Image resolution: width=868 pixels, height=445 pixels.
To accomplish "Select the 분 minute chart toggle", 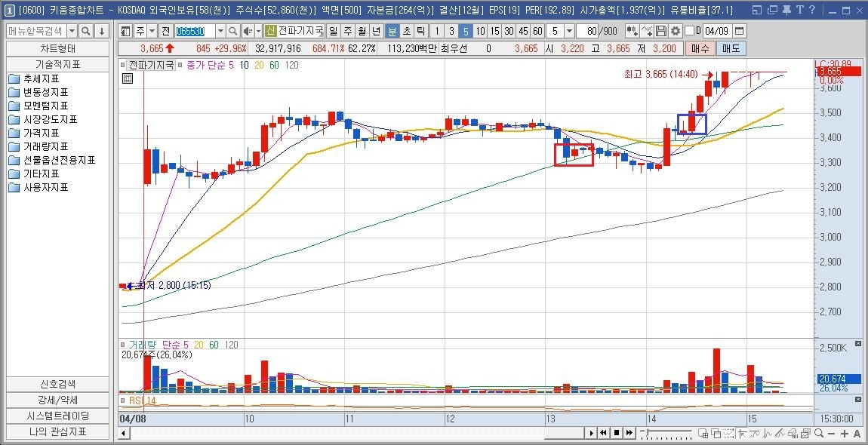I will coord(392,31).
